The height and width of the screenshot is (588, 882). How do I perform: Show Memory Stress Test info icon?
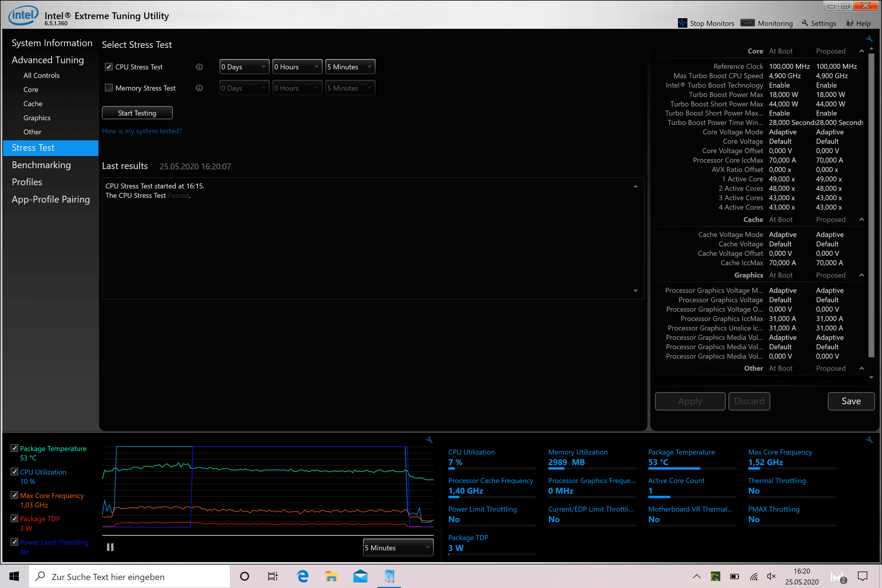(x=199, y=88)
